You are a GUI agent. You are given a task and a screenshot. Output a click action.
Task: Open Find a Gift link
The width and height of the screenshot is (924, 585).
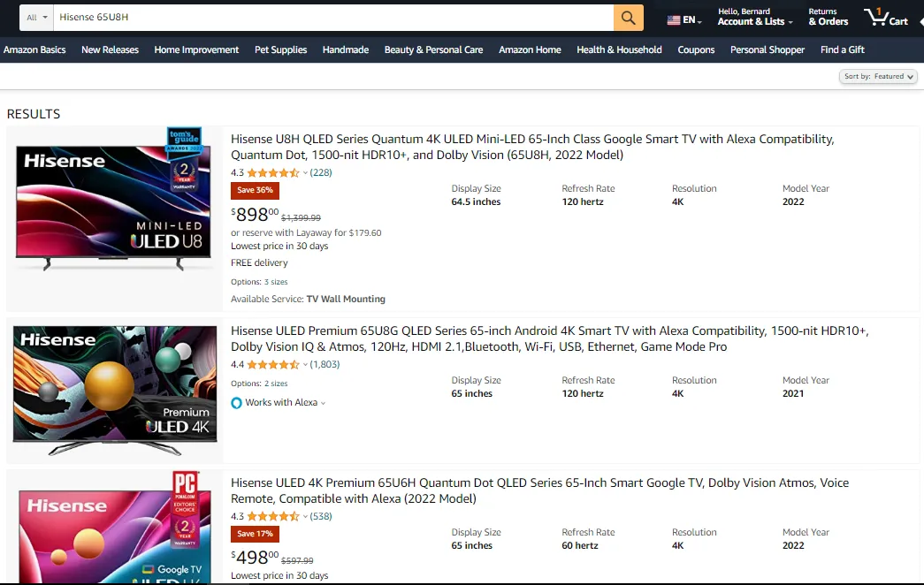coord(842,50)
